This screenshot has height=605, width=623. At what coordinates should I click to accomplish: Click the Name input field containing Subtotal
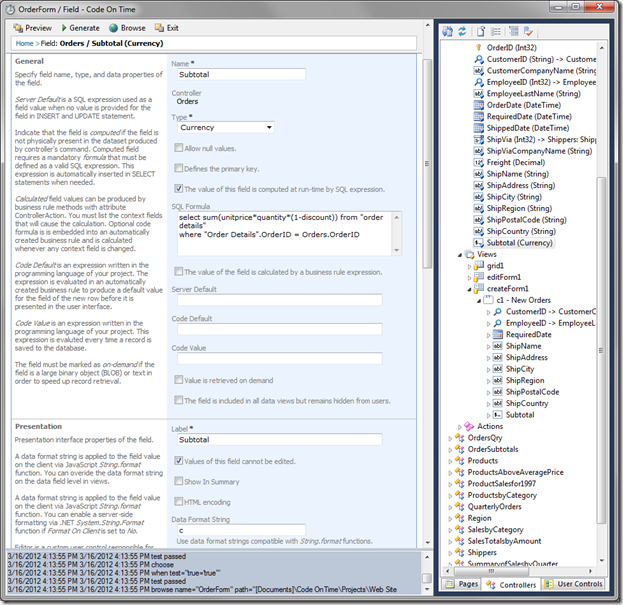click(x=242, y=74)
